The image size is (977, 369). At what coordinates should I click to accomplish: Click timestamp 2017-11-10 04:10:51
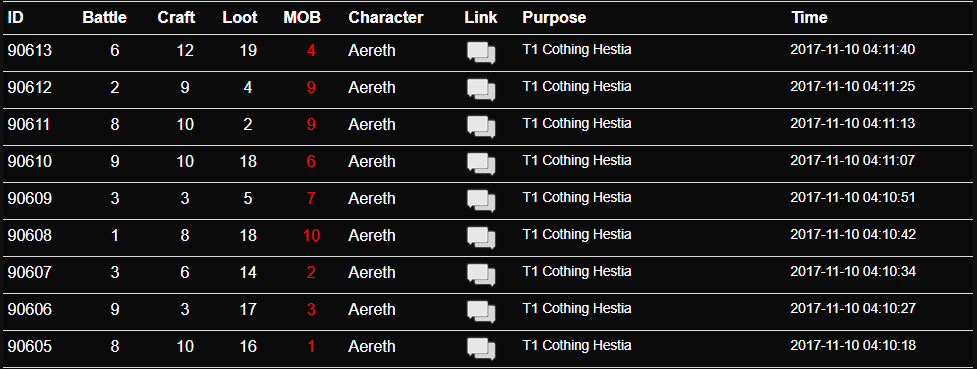click(852, 198)
